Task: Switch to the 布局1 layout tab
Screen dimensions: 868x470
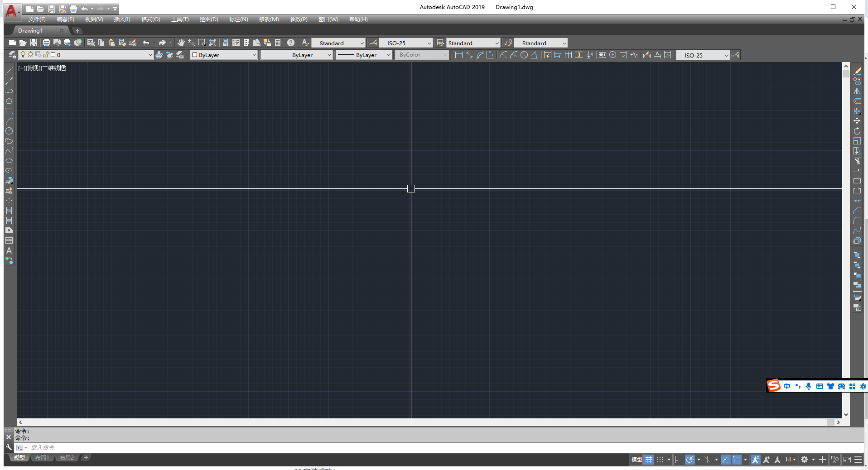Action: point(42,458)
